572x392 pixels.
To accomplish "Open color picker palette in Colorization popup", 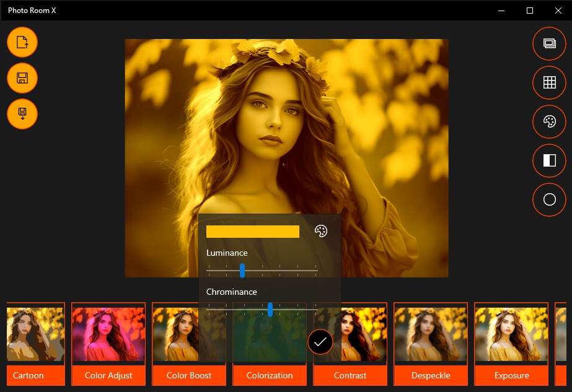I will 321,231.
